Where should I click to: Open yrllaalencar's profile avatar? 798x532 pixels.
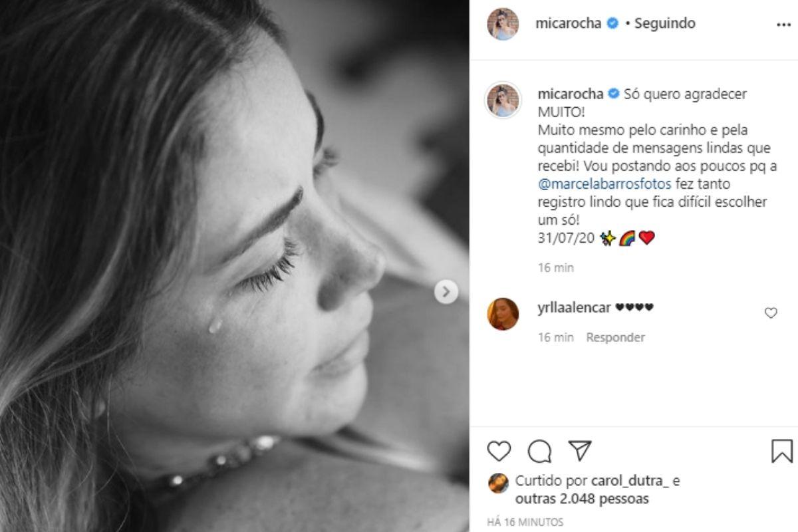(x=503, y=314)
